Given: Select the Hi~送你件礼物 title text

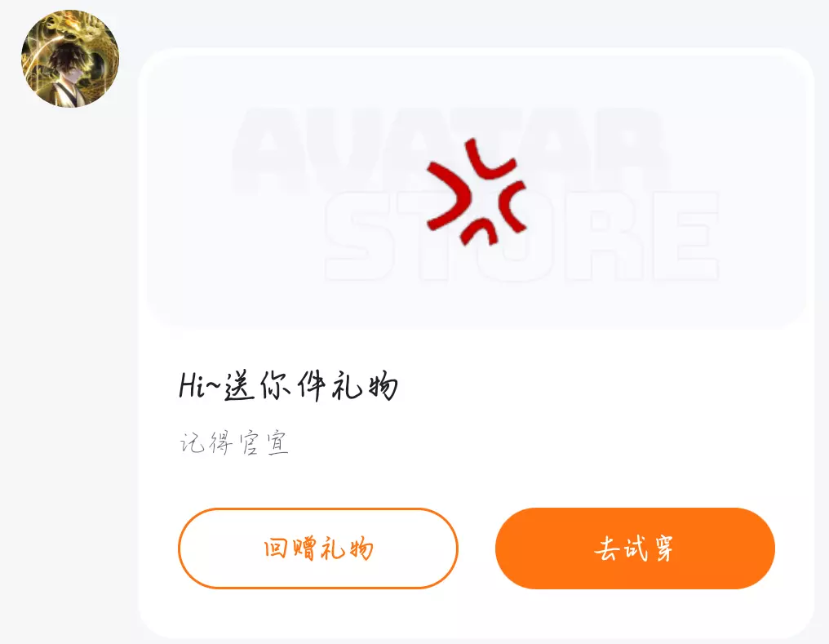Looking at the screenshot, I should (x=288, y=385).
